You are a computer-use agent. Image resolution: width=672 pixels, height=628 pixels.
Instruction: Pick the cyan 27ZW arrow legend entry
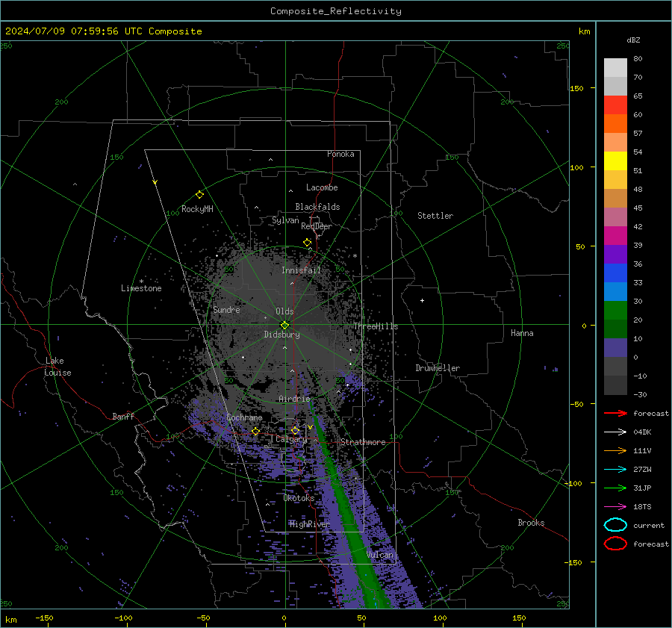(615, 470)
